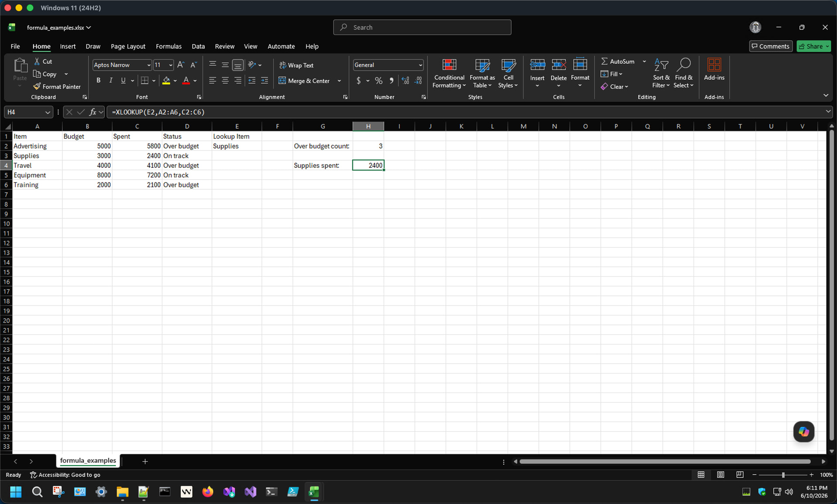Open the Fill dropdown
This screenshot has width=837, height=504.
click(x=611, y=74)
